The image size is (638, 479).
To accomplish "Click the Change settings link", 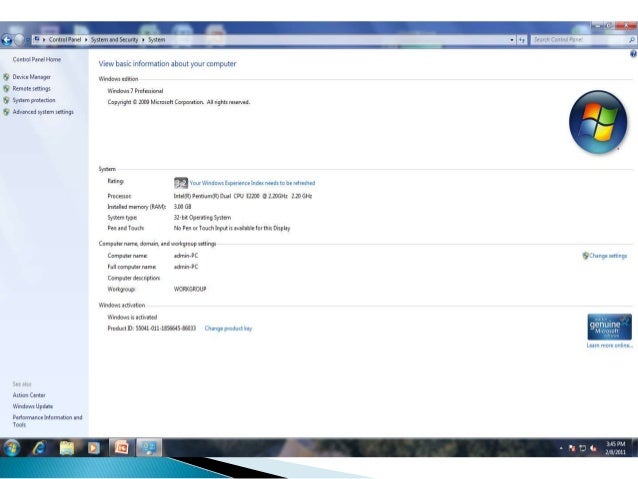I will click(608, 256).
